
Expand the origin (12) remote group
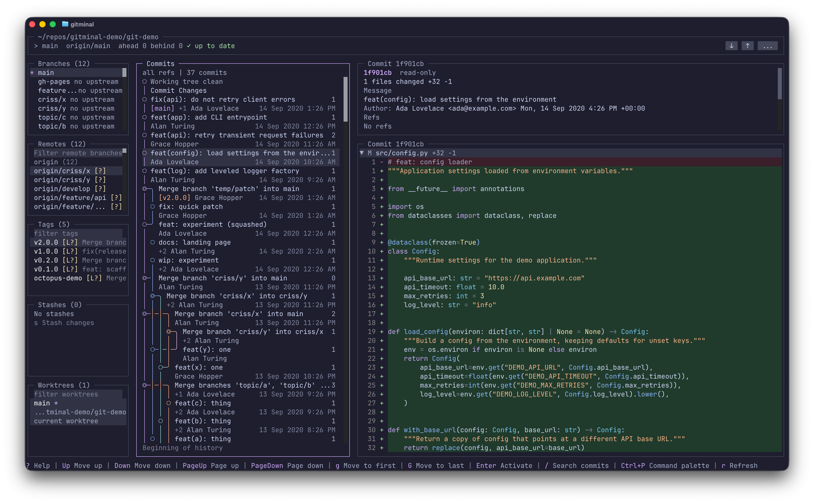pos(56,162)
